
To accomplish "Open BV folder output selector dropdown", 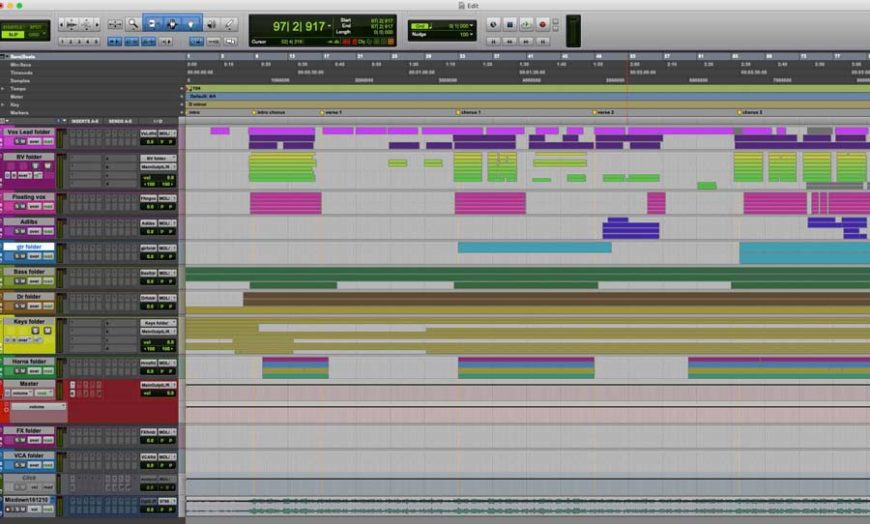I will click(x=158, y=167).
